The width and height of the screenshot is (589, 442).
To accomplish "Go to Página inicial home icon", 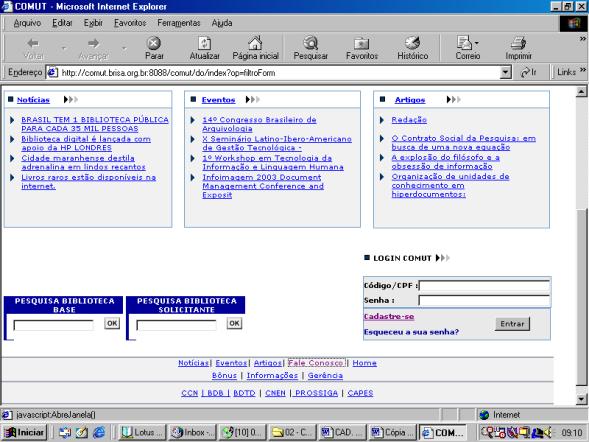I will pos(255,43).
